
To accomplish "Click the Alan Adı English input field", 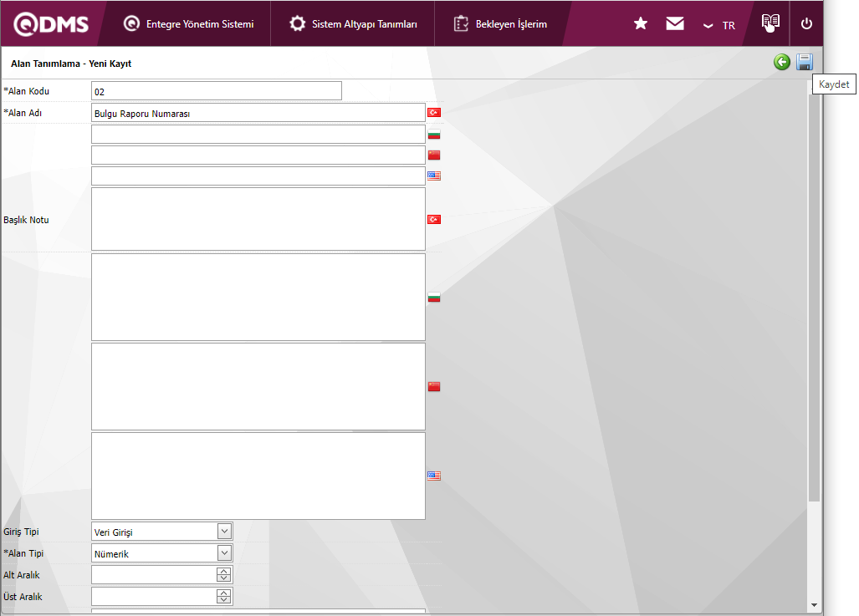I will point(258,176).
